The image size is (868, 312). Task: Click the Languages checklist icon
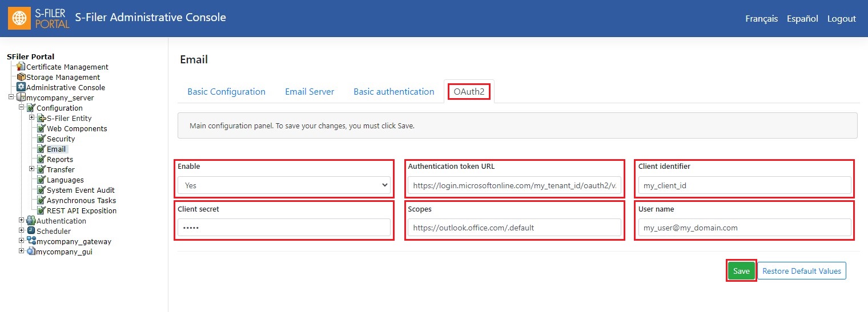(42, 180)
